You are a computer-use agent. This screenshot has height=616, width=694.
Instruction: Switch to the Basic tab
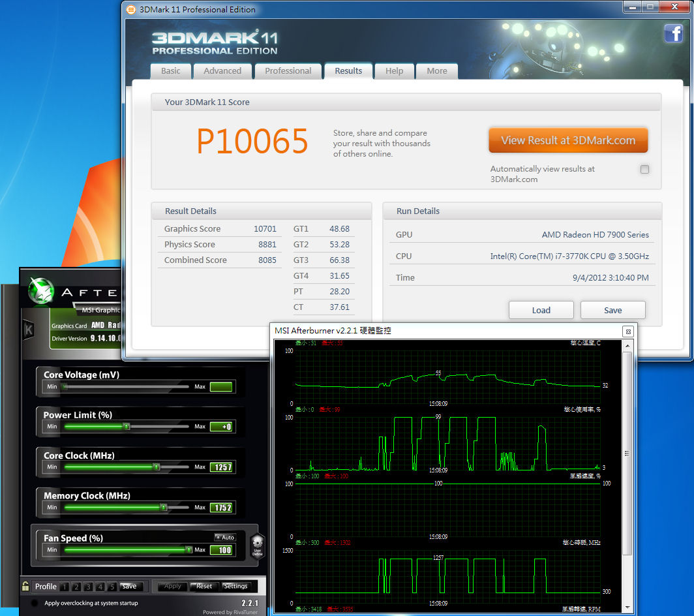tap(171, 71)
